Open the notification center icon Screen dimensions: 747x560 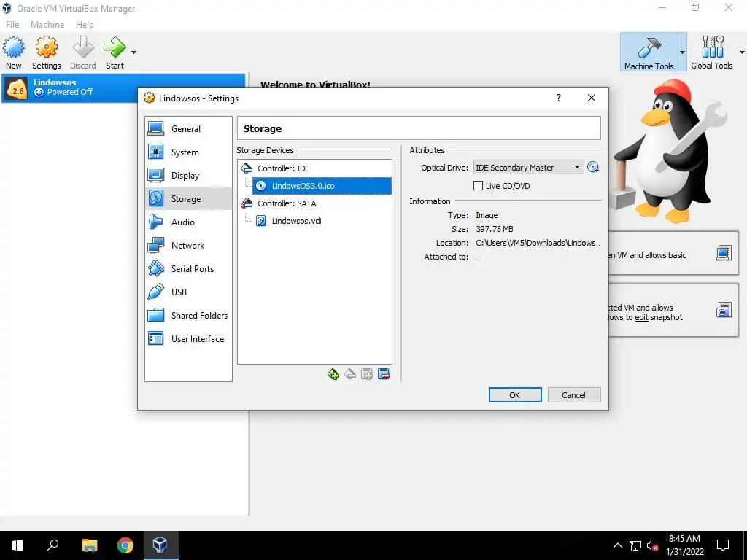723,545
